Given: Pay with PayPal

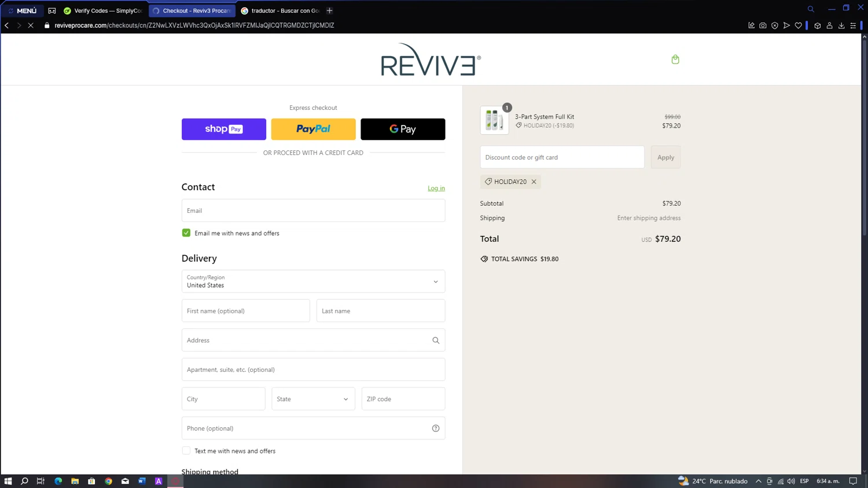Looking at the screenshot, I should [x=313, y=129].
